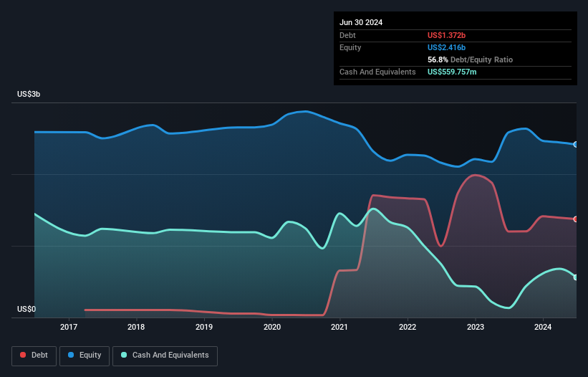Click the US$3b y-axis label

(29, 94)
